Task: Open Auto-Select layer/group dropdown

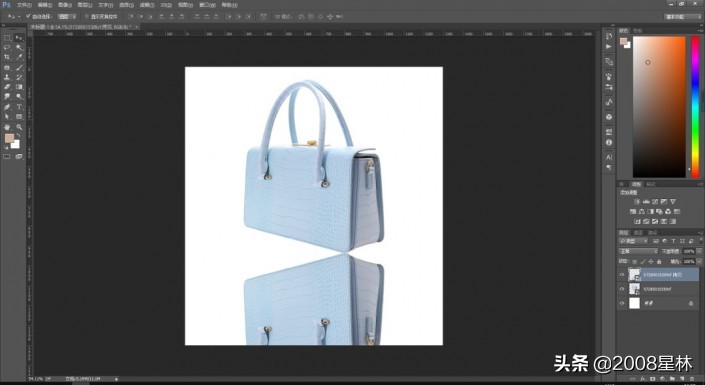Action: (x=67, y=17)
